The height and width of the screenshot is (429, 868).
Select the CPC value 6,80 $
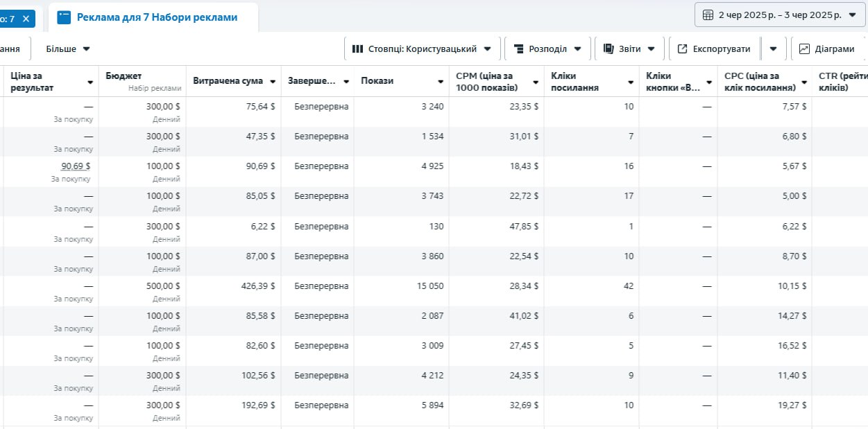[794, 137]
